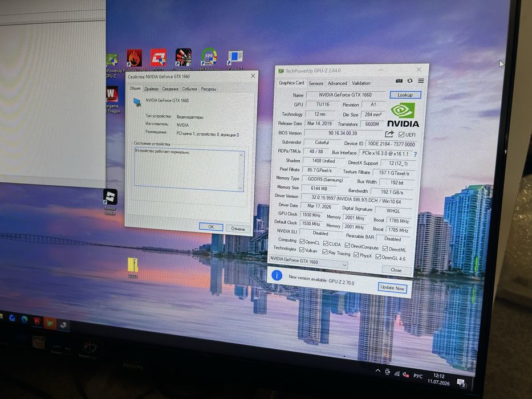
Task: Open Microsoft Edge from the taskbar
Action: click(x=25, y=319)
